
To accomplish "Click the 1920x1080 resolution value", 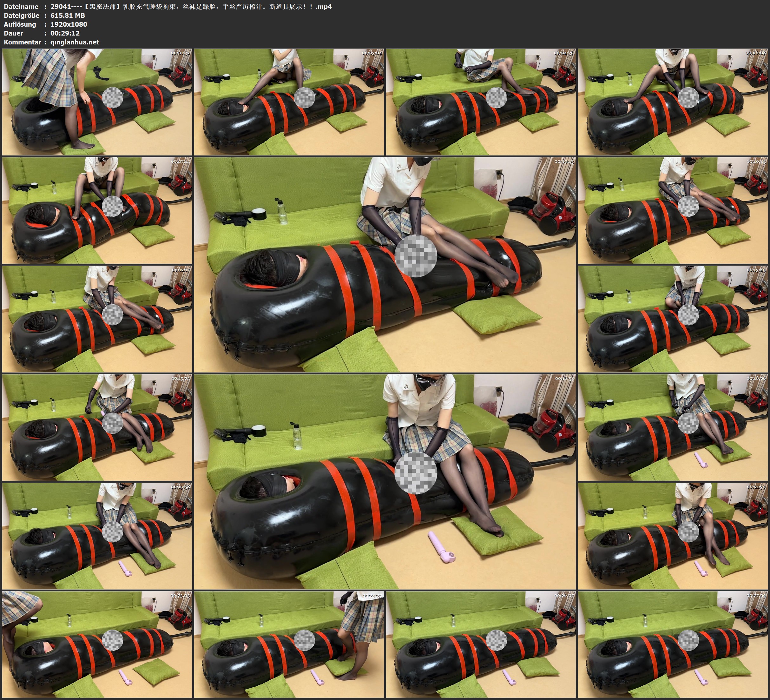I will pyautogui.click(x=69, y=24).
